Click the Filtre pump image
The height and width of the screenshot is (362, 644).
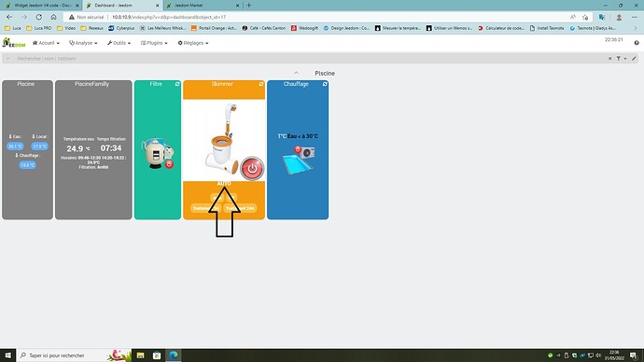click(x=158, y=153)
